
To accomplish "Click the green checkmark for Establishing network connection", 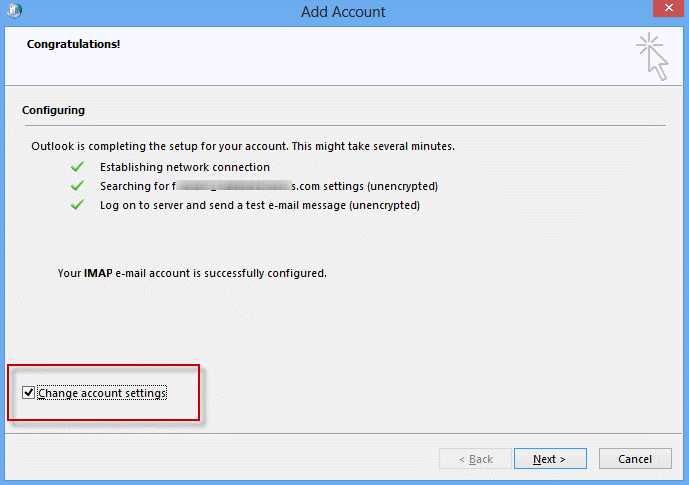I will [77, 166].
